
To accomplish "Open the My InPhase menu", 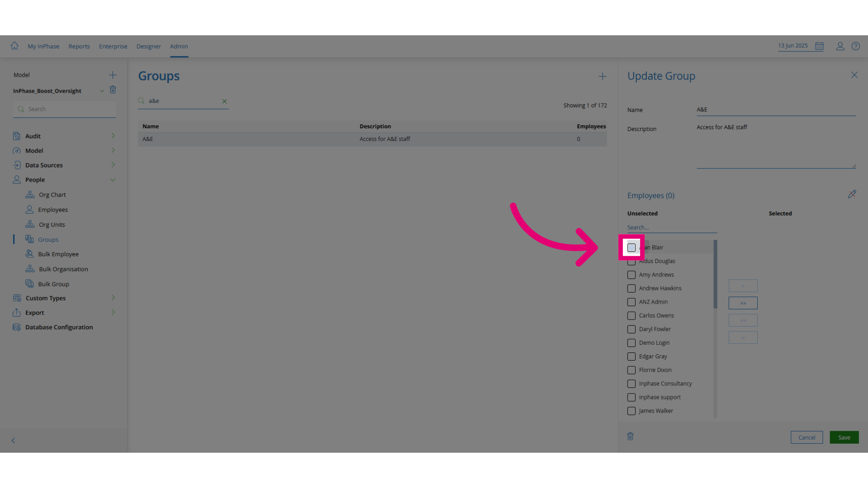I will [x=43, y=46].
